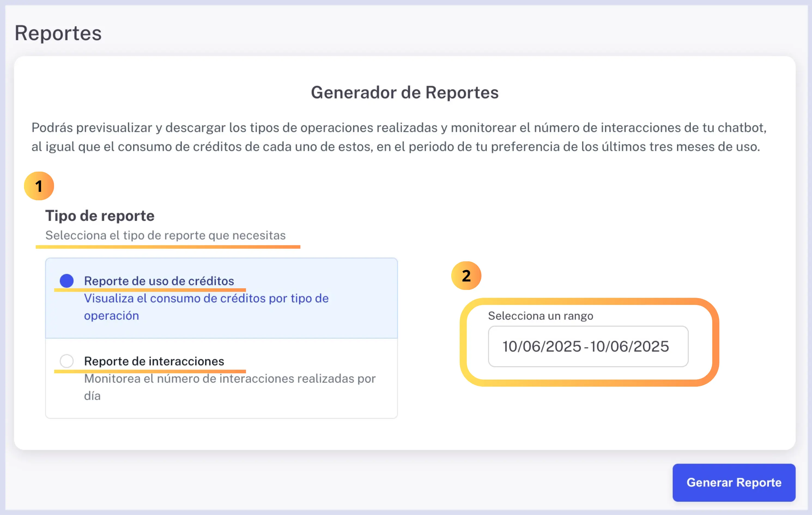The width and height of the screenshot is (812, 515).
Task: Click the 'Reporte de uso de créditos' label
Action: point(159,281)
